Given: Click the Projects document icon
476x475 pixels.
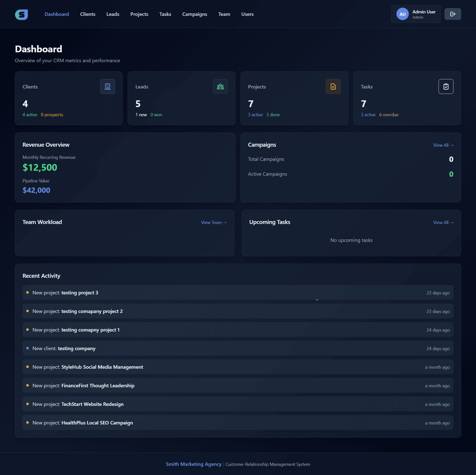Looking at the screenshot, I should click(x=333, y=86).
